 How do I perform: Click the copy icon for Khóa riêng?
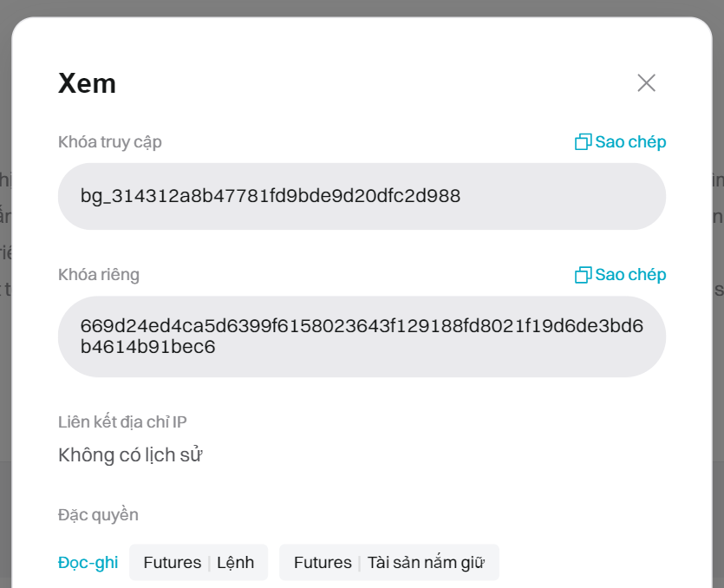583,275
